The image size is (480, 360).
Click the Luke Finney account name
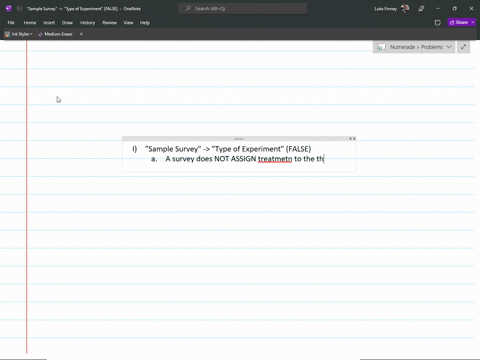385,9
